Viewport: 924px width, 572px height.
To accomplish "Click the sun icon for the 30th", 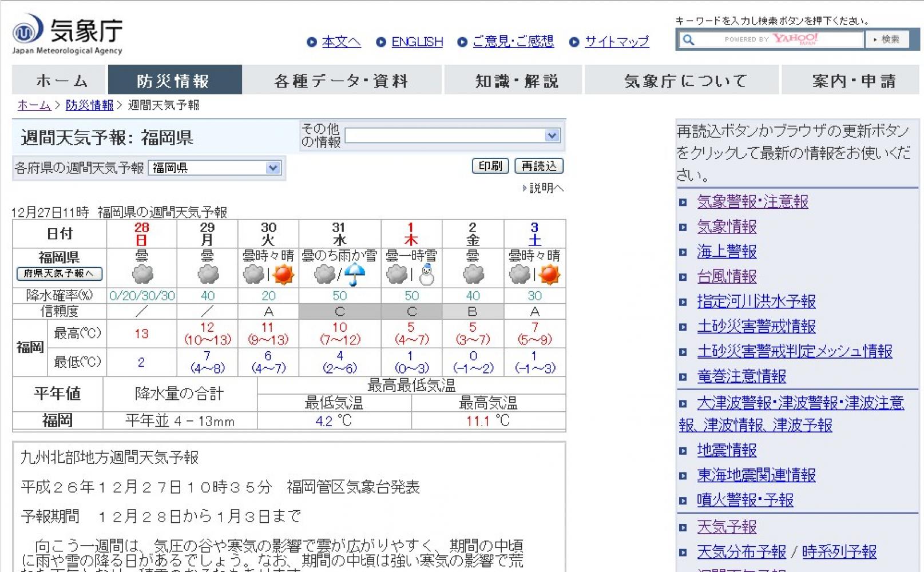I will click(283, 275).
